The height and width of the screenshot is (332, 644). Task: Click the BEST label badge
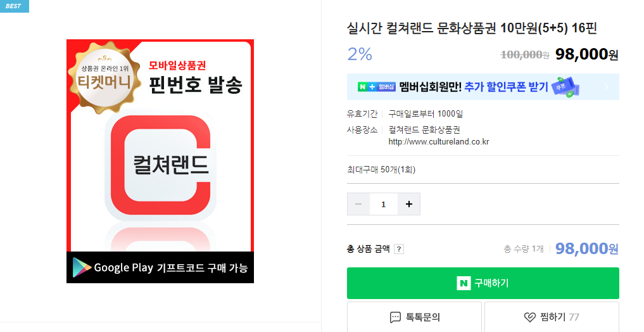click(15, 6)
